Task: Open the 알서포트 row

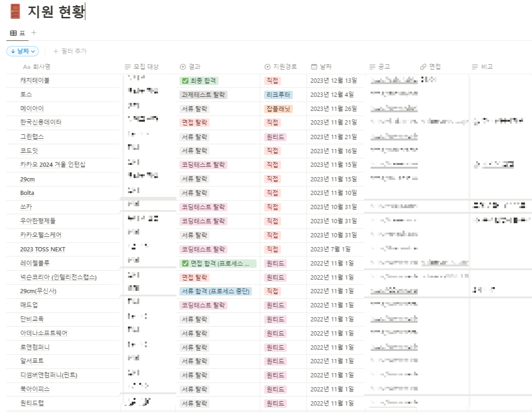Action: [32, 361]
